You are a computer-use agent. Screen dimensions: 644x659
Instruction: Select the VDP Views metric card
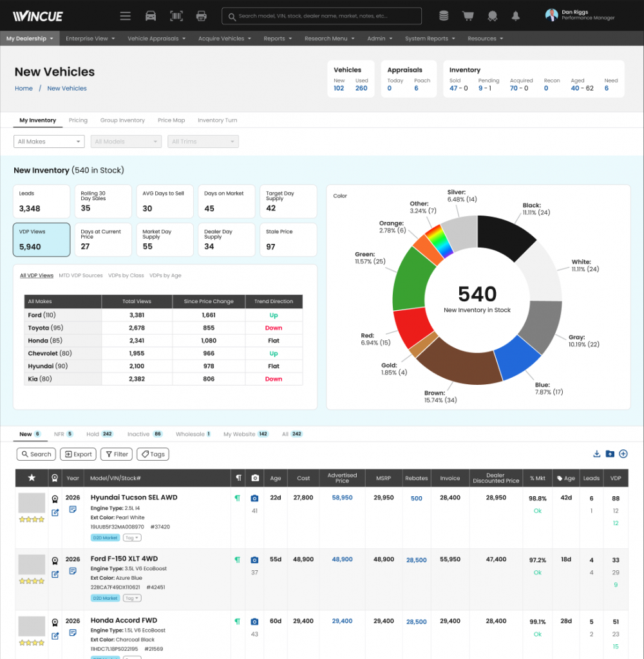(42, 239)
